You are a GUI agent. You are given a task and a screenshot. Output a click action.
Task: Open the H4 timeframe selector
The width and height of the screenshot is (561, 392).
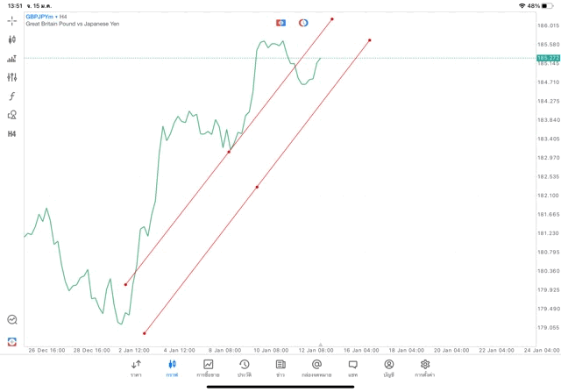tap(12, 134)
